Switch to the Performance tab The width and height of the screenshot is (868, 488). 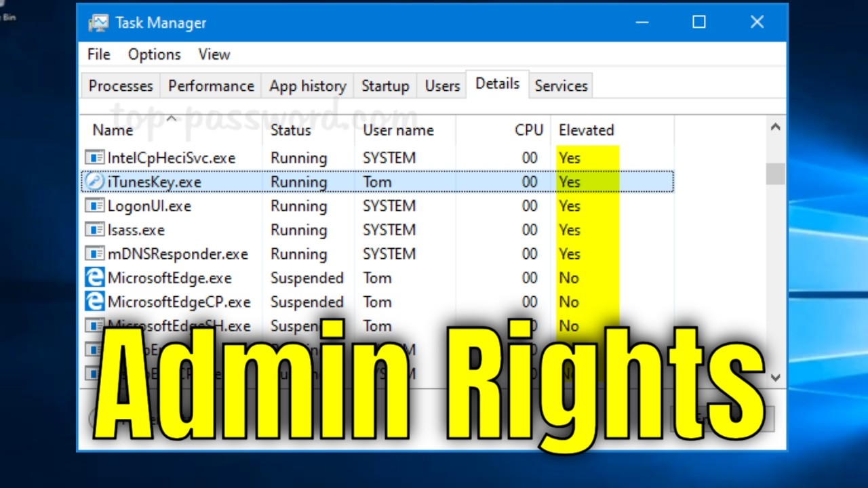tap(211, 86)
